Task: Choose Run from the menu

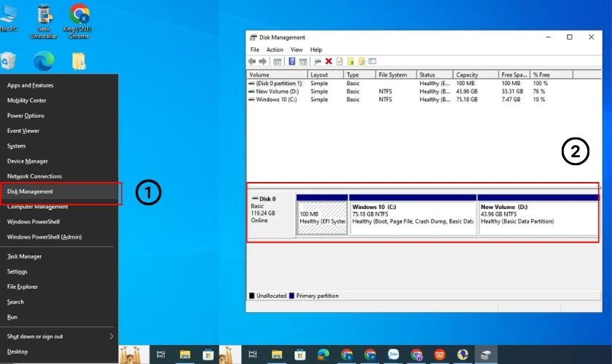Action: [x=59, y=317]
